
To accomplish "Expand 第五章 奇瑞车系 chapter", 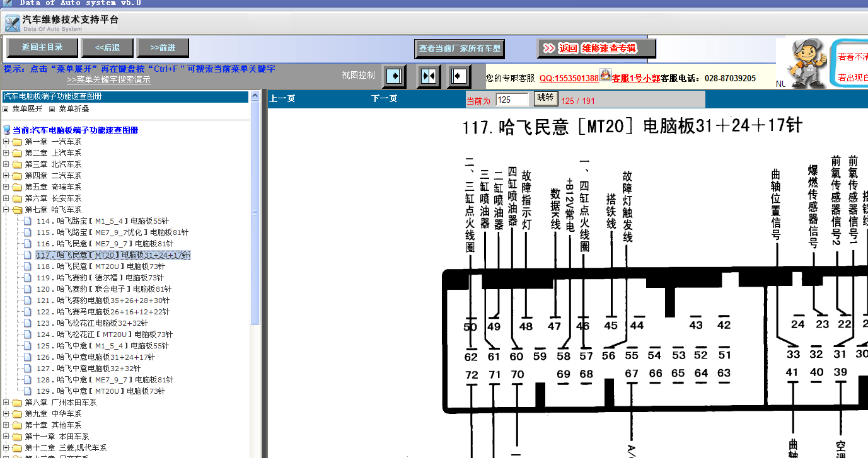I will coord(6,187).
